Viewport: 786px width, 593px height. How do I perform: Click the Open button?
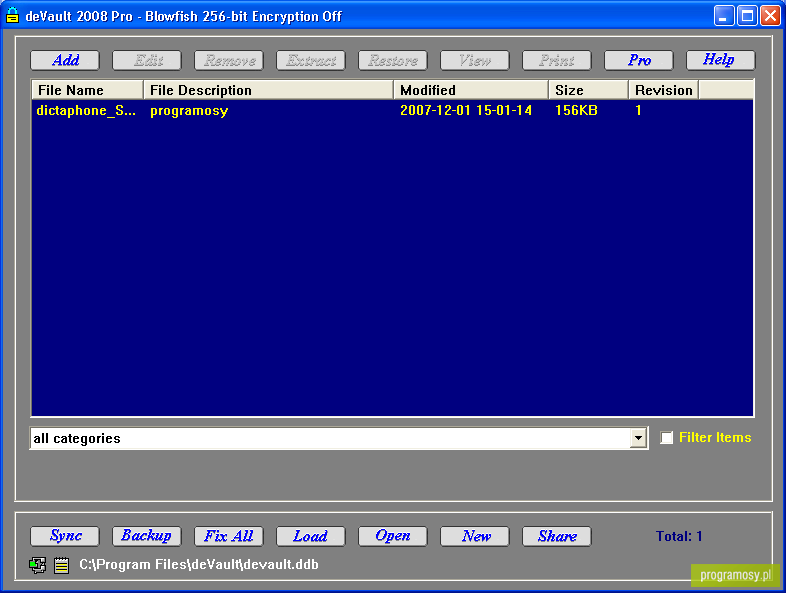393,536
